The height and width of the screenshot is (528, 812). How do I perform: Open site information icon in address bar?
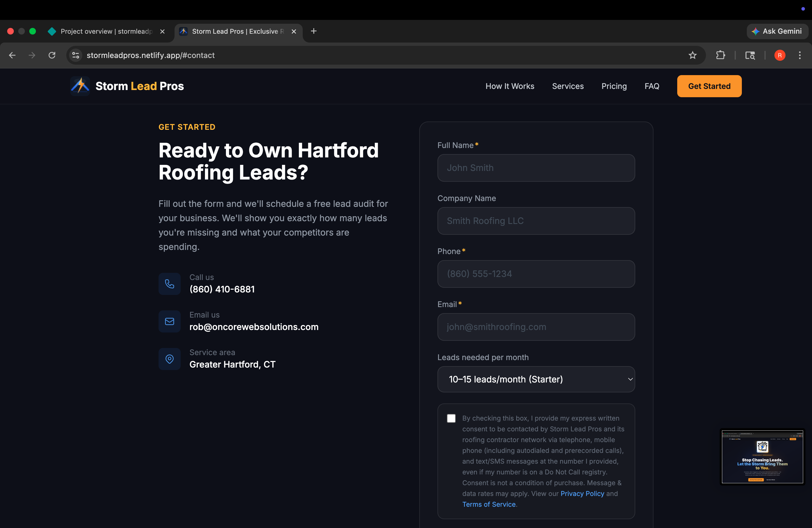click(x=76, y=55)
